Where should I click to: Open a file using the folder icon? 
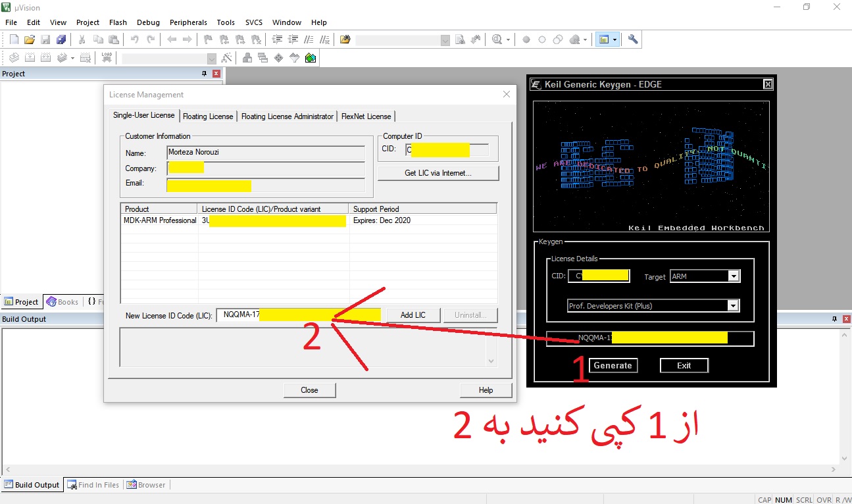(30, 39)
